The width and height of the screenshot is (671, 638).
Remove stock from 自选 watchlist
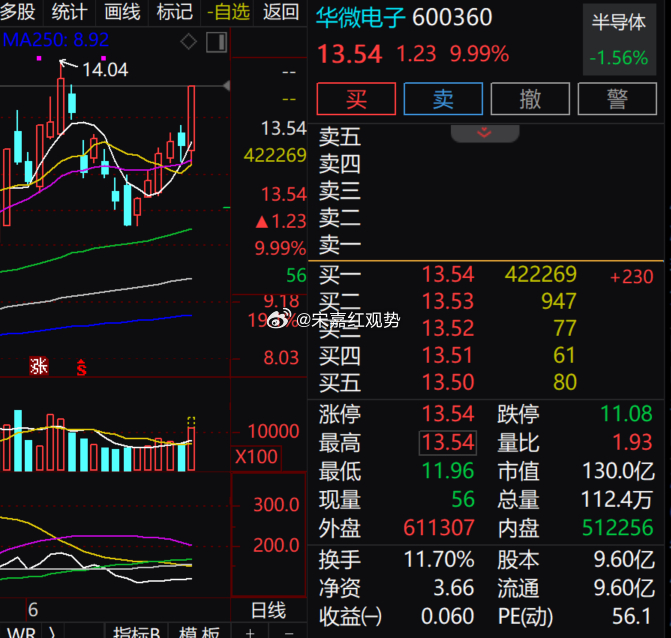[228, 12]
